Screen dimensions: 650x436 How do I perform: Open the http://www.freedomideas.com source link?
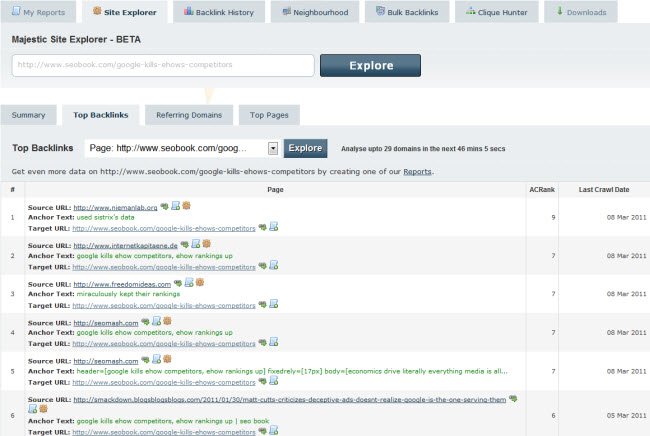tap(122, 284)
